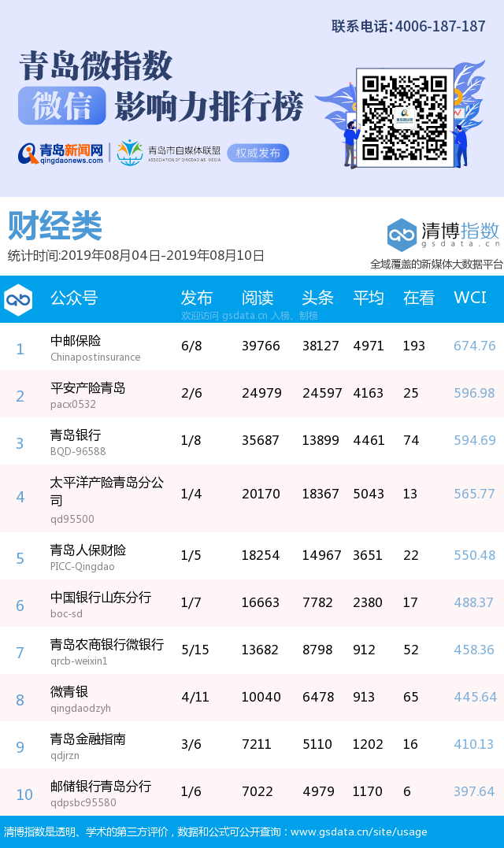Click the 青岛新闻网 logo

[x=61, y=153]
